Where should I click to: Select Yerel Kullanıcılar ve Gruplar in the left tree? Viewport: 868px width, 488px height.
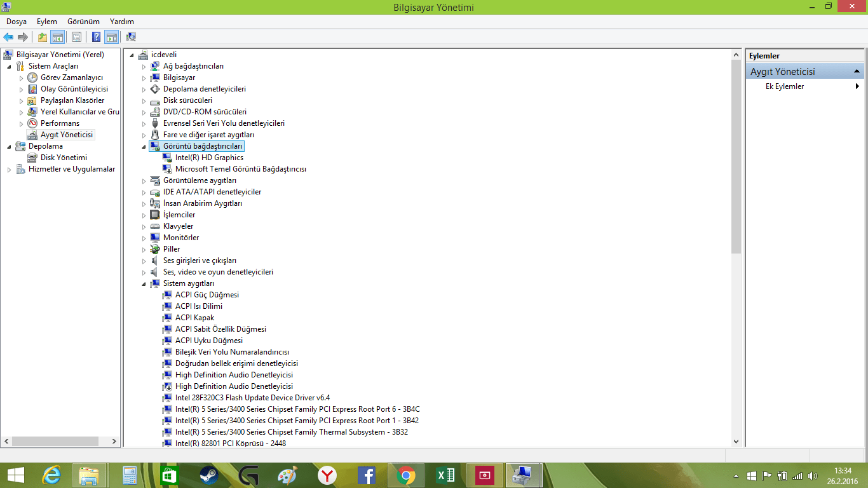80,112
